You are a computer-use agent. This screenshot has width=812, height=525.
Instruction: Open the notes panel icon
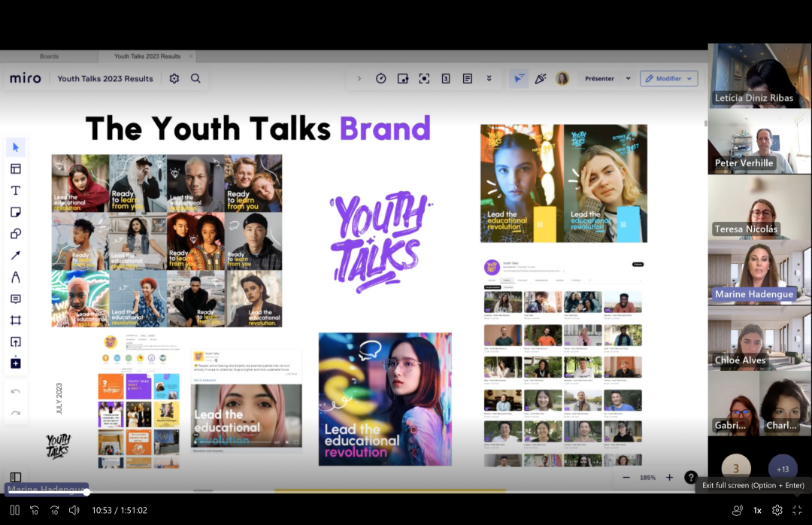[x=467, y=78]
